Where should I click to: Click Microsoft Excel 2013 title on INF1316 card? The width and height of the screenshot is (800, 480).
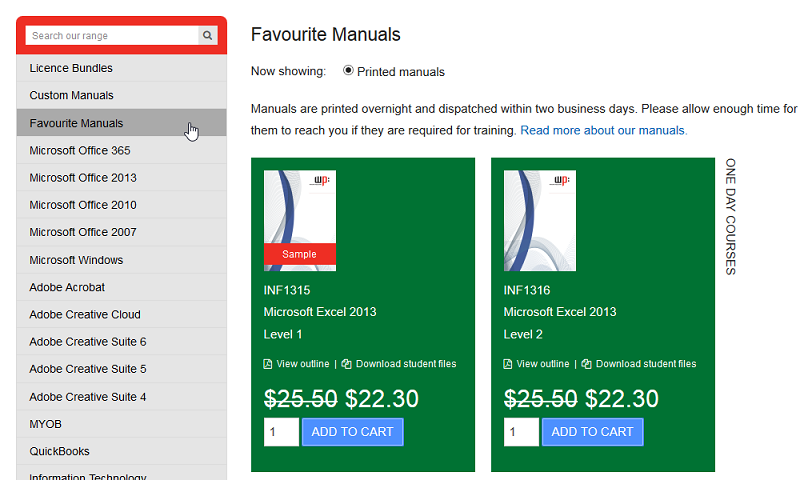tap(560, 312)
